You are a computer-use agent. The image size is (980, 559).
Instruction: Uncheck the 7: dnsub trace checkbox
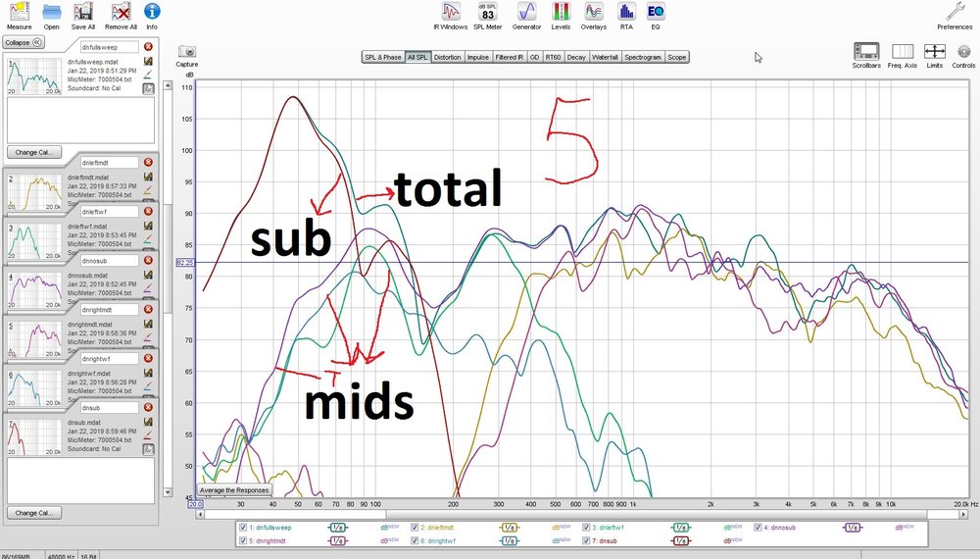tap(586, 541)
